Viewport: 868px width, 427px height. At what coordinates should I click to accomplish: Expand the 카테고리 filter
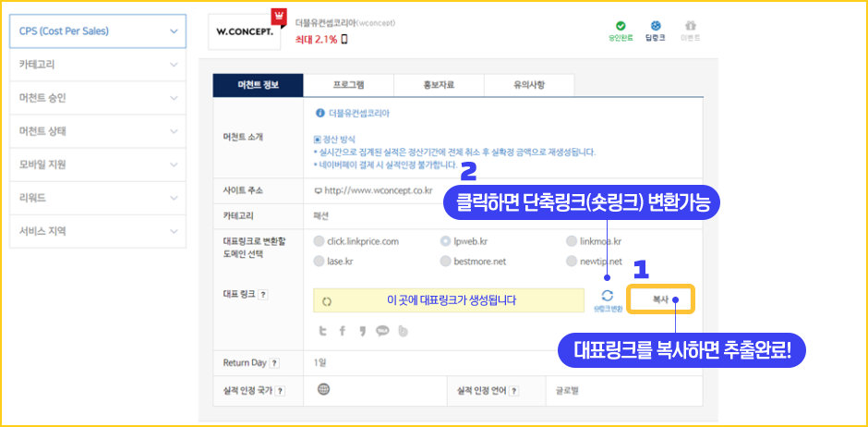tap(98, 65)
